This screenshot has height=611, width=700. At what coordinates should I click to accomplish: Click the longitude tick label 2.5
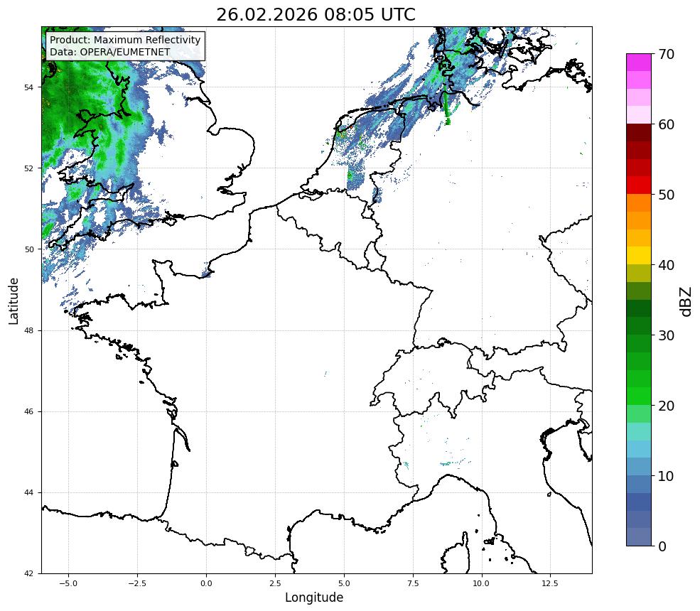[275, 583]
